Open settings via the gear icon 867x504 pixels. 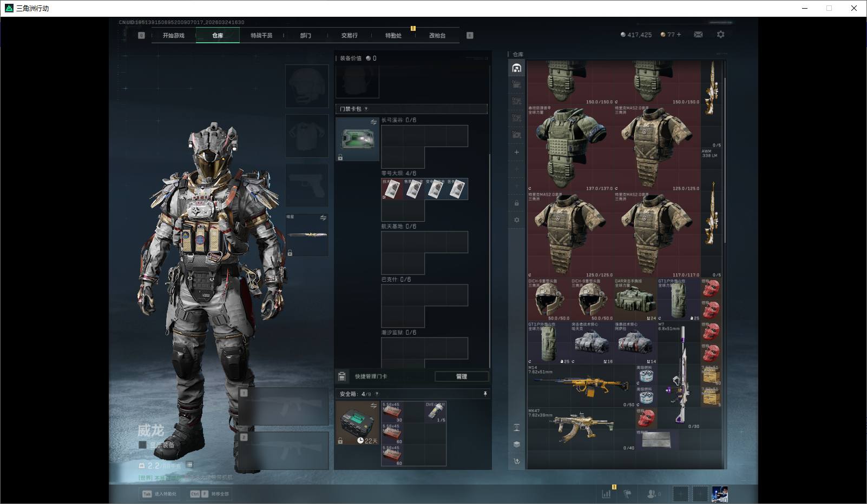[720, 35]
